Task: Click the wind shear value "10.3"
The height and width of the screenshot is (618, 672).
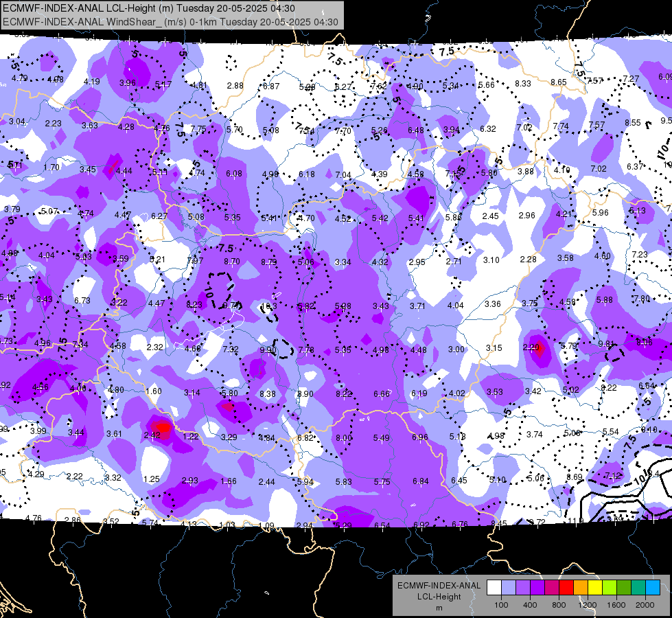Action: point(268,306)
